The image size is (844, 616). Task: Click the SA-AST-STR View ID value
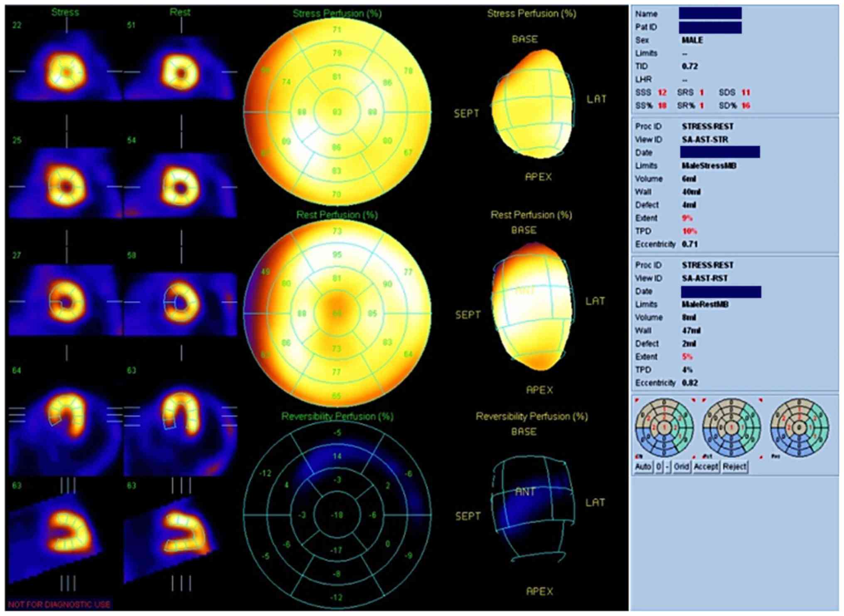[x=705, y=139]
